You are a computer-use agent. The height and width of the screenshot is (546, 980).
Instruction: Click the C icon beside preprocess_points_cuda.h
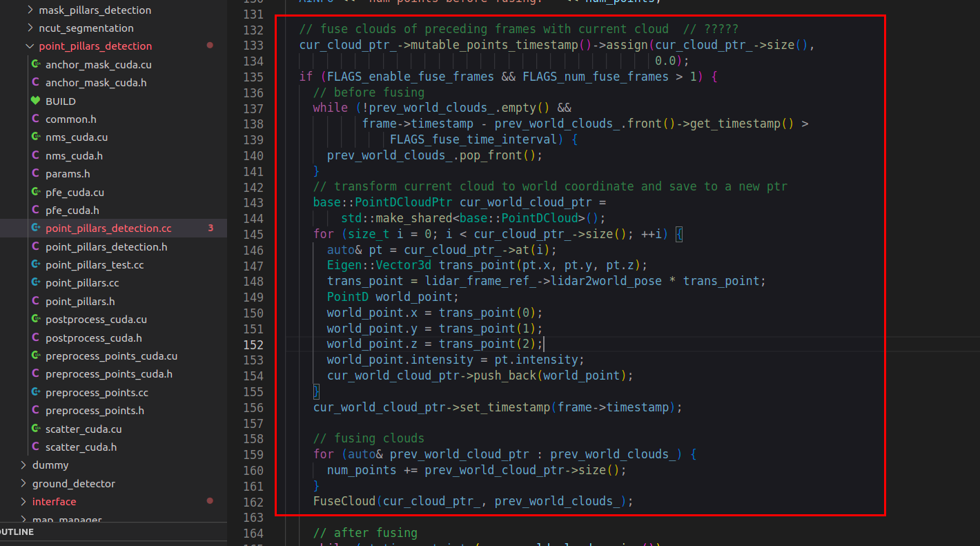36,373
